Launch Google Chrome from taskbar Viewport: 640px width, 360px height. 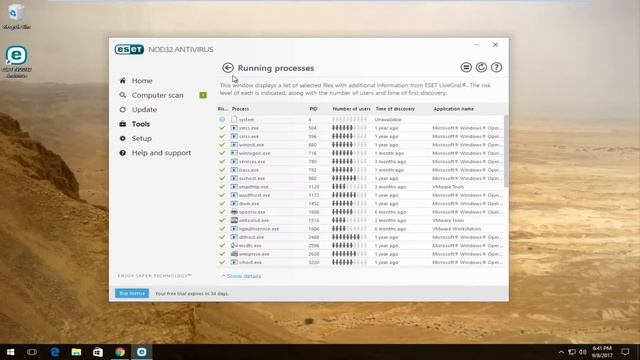click(x=120, y=352)
